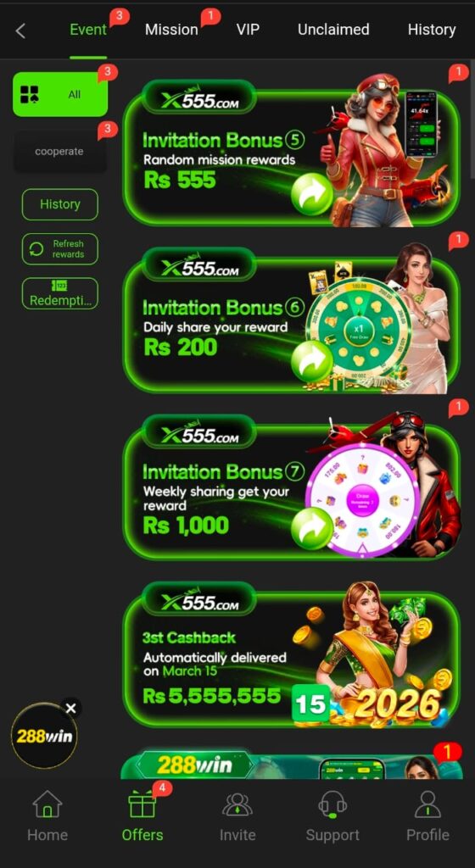Open the Profile person icon
Image resolution: width=475 pixels, height=868 pixels.
pos(428,804)
